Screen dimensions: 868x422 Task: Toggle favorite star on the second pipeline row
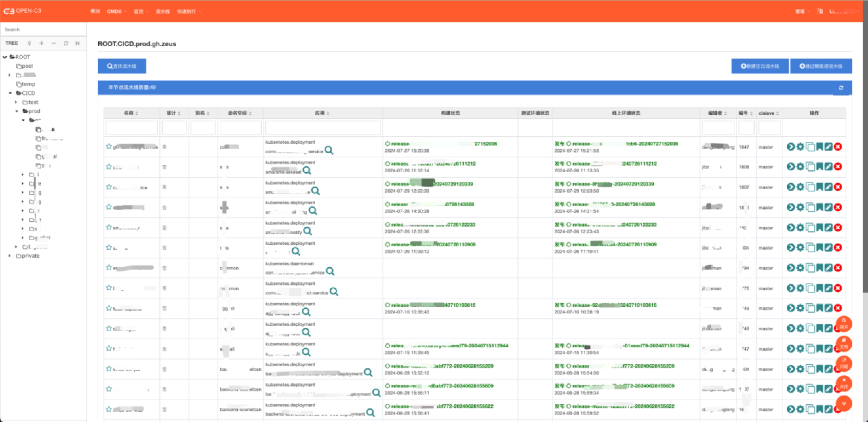pyautogui.click(x=108, y=167)
